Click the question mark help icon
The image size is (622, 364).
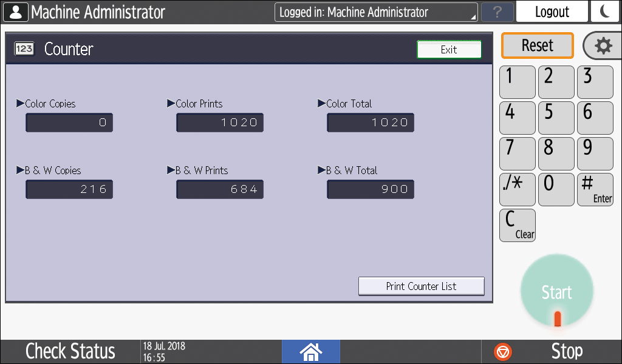click(x=497, y=12)
